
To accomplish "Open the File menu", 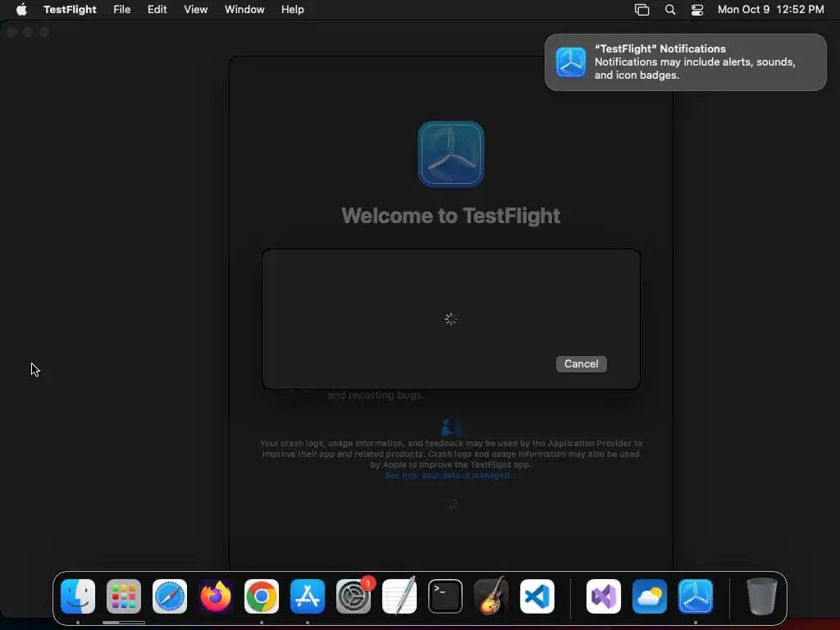I will [121, 9].
